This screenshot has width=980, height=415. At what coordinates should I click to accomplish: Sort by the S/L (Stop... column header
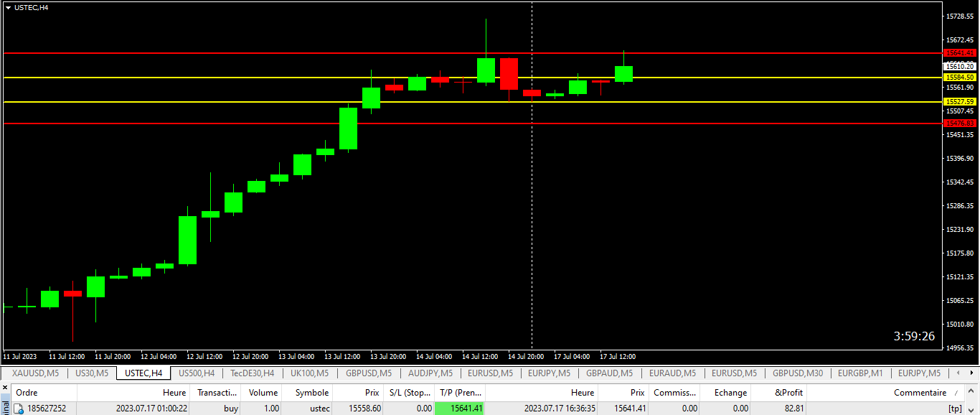click(410, 393)
